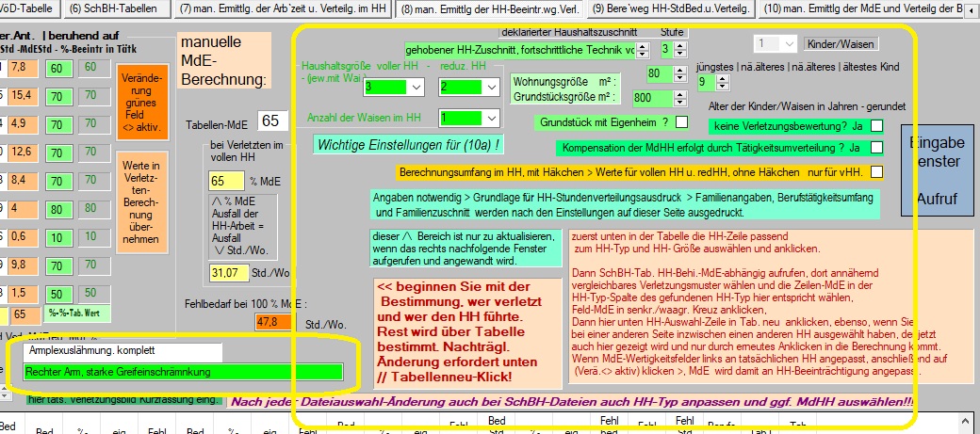Enable 'keine Verletzungsbewertung? Ja' checkbox

[877, 126]
